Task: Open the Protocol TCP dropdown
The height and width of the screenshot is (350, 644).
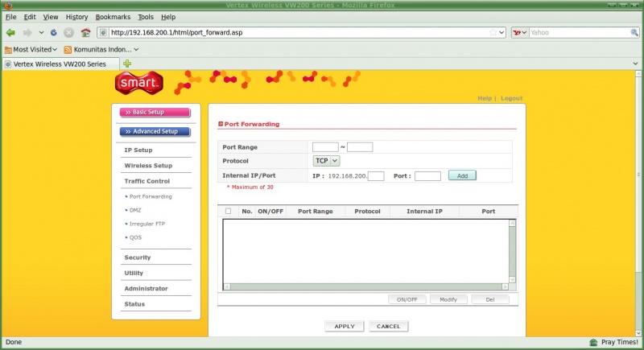Action: [x=326, y=161]
